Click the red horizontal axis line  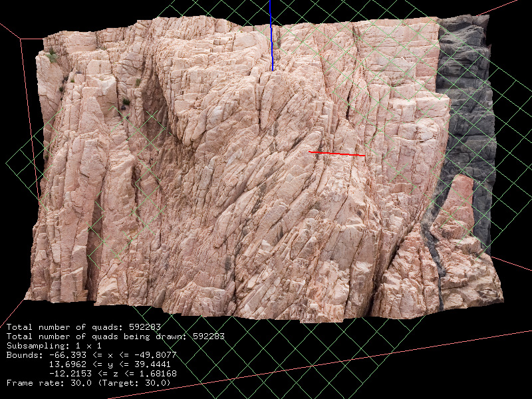click(336, 154)
